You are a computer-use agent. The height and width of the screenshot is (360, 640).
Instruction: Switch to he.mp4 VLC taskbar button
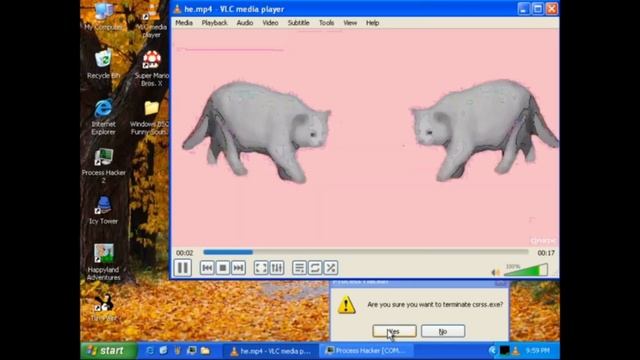point(271,351)
